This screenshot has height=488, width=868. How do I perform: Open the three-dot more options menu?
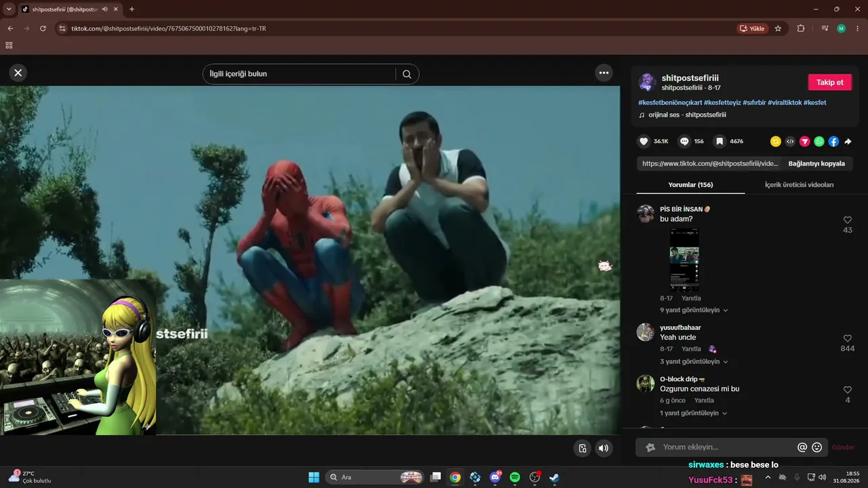tap(604, 73)
